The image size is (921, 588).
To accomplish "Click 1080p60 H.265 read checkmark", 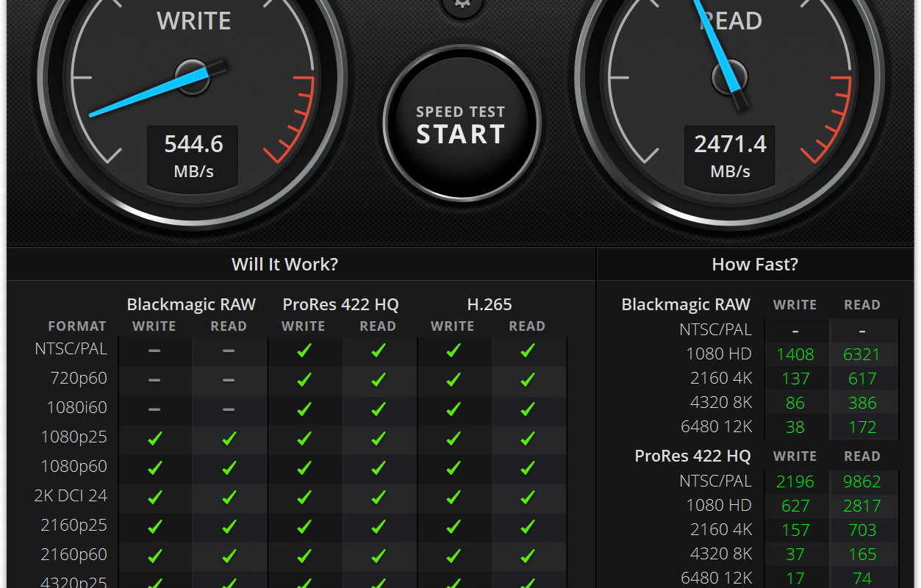I will 528,468.
